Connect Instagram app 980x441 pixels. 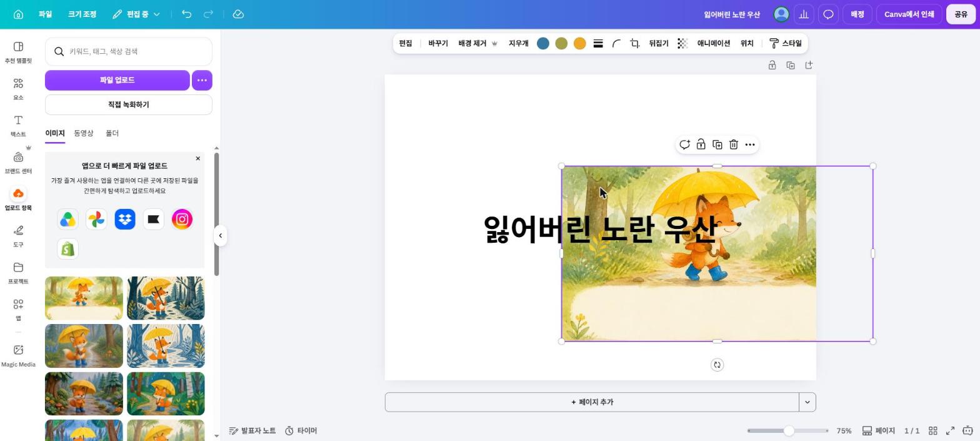coord(182,220)
